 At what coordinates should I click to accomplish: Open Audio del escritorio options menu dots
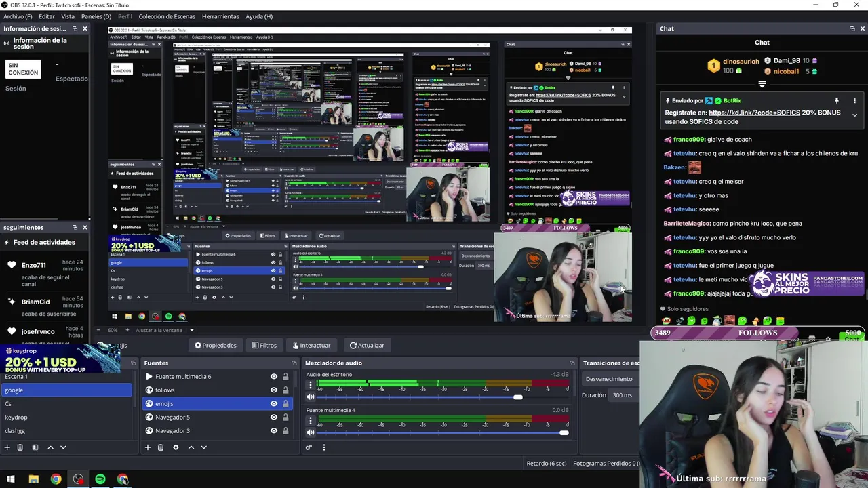click(311, 386)
